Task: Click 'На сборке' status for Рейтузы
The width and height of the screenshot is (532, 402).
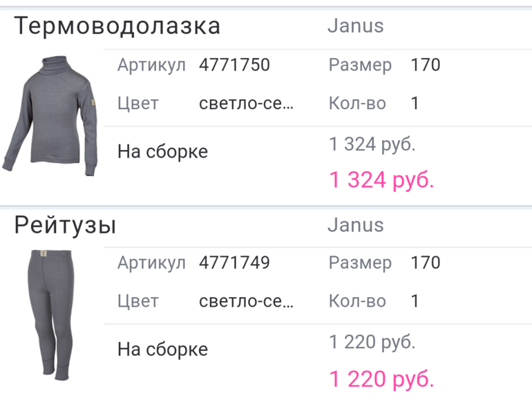Action: pyautogui.click(x=162, y=349)
